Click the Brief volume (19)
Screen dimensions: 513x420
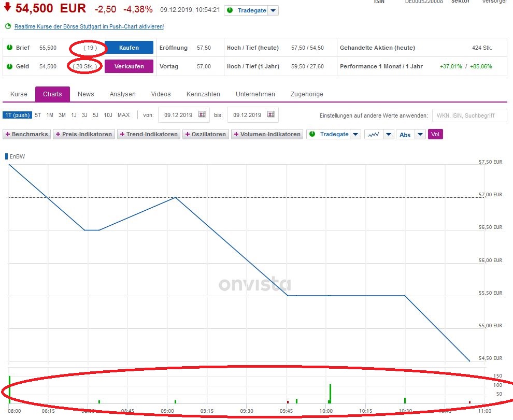pos(90,48)
